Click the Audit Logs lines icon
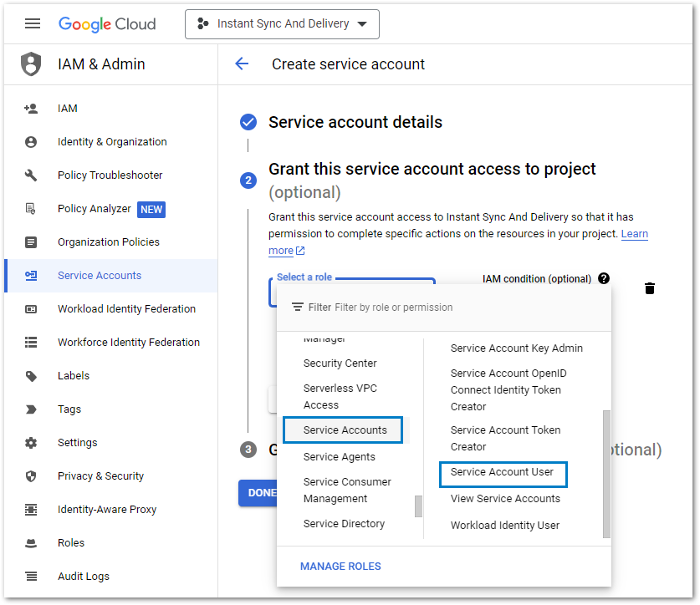 pos(31,577)
